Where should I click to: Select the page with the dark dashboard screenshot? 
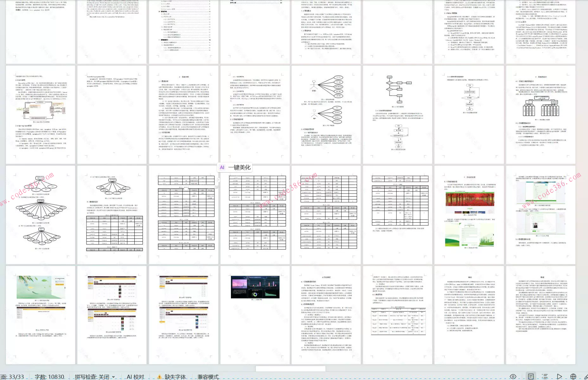tap(255, 315)
